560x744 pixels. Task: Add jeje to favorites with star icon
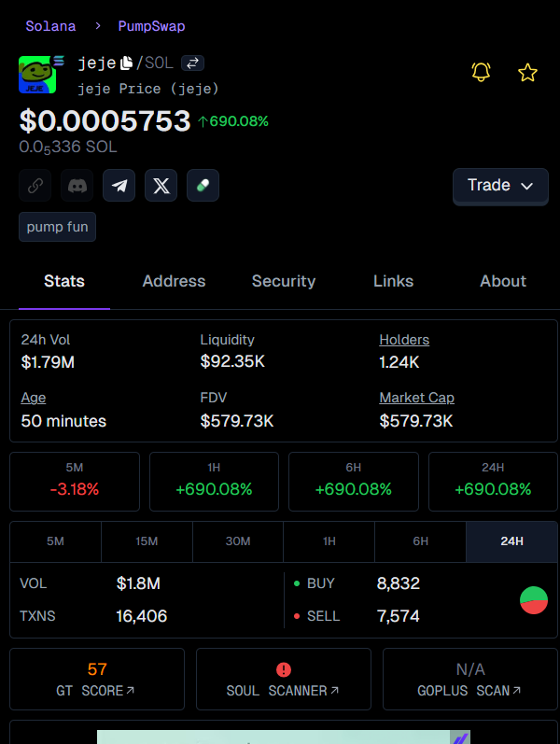click(527, 73)
